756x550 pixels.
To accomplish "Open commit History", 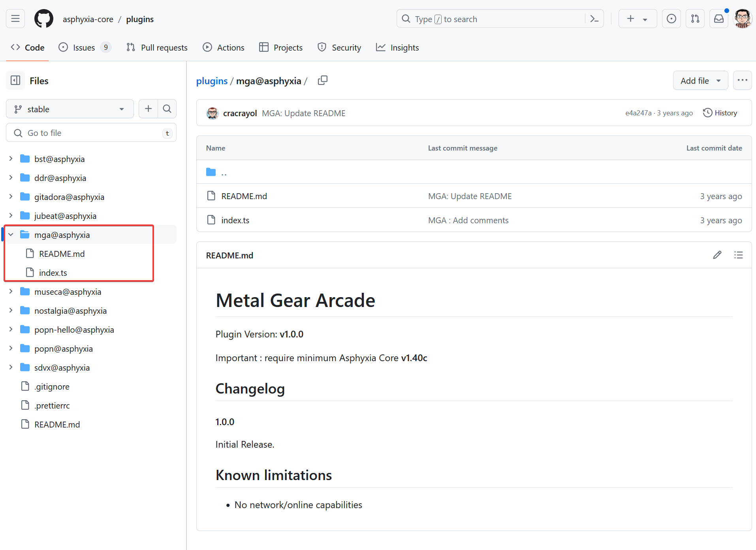I will pos(720,113).
